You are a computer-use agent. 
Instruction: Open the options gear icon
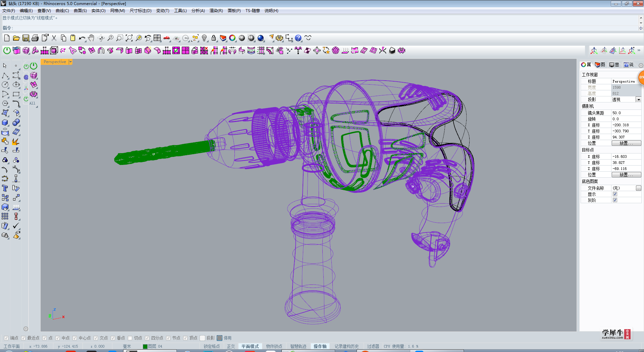pos(279,38)
